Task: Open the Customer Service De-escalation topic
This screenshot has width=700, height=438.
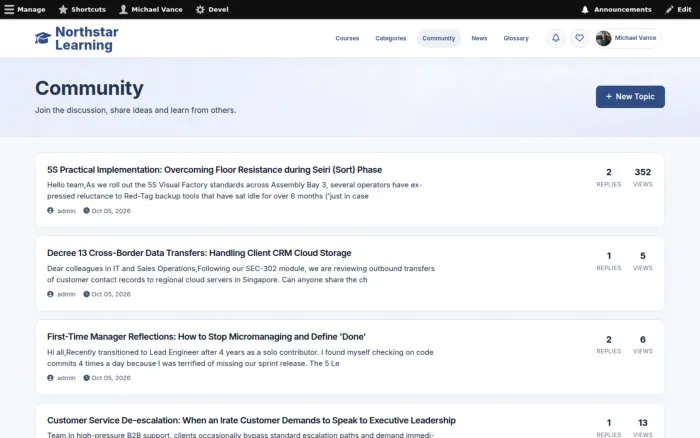Action: pos(251,420)
